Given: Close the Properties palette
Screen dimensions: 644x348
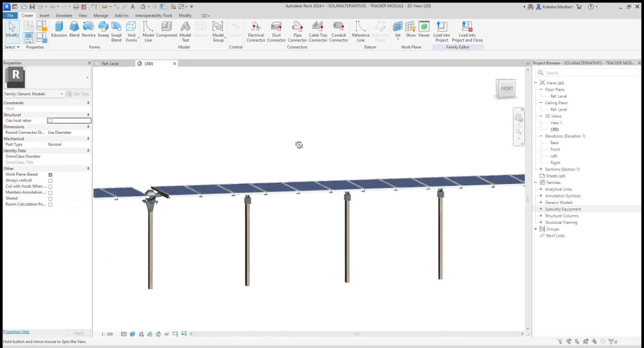Looking at the screenshot, I should [x=89, y=63].
